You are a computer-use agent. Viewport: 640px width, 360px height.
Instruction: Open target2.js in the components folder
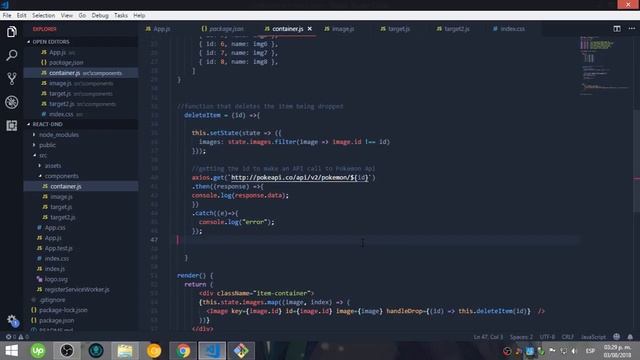81,217
